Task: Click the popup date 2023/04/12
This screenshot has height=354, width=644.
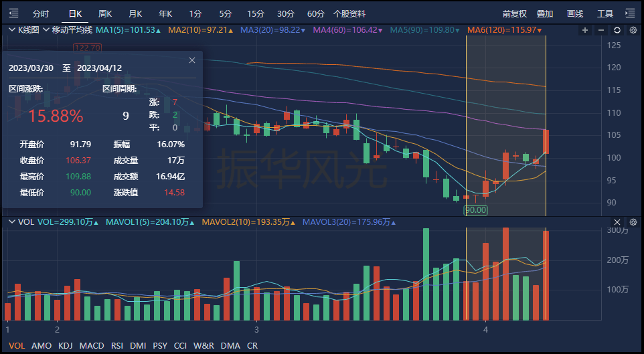Action: coord(99,68)
